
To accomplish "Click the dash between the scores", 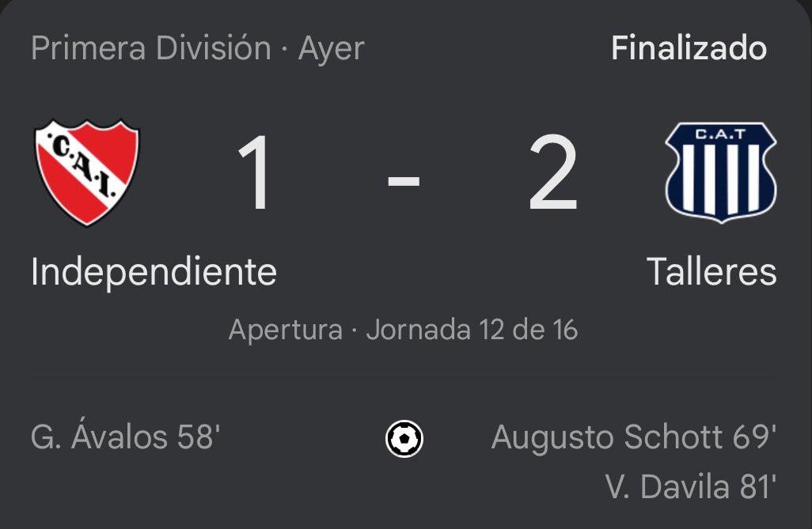I will click(x=404, y=180).
